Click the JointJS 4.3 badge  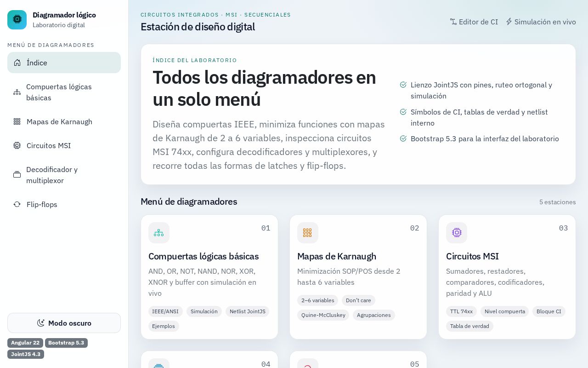[26, 354]
